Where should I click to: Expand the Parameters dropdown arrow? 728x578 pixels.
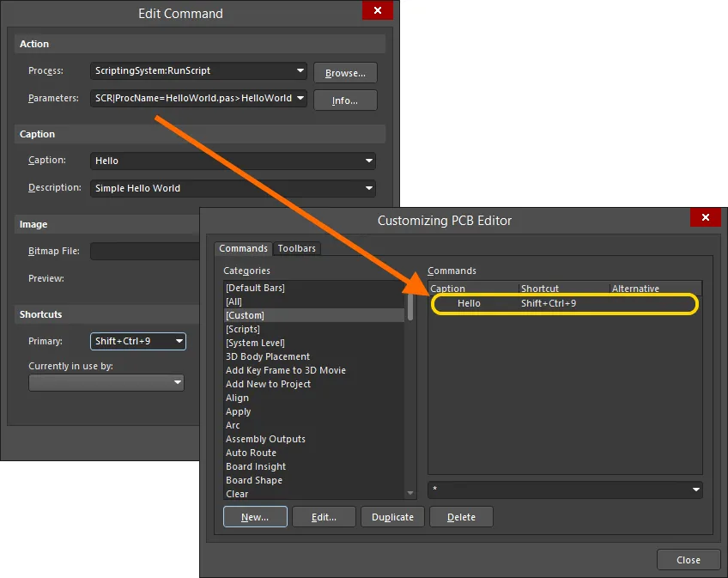click(300, 98)
